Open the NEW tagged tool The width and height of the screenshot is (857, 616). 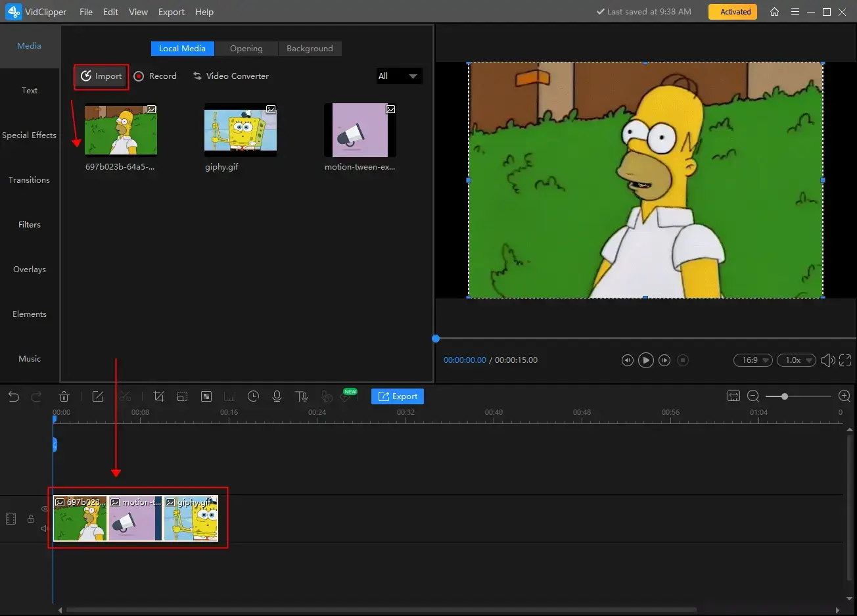click(x=348, y=395)
